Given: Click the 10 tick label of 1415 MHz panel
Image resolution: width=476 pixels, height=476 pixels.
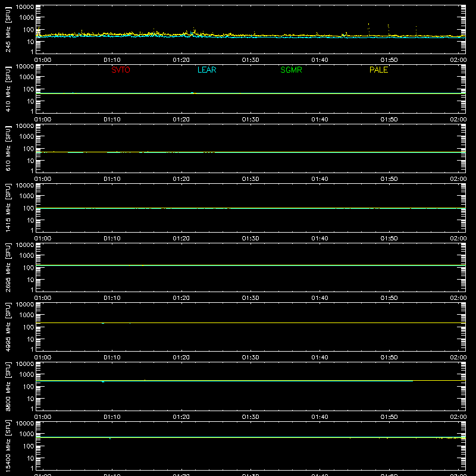Looking at the screenshot, I should click(30, 220).
